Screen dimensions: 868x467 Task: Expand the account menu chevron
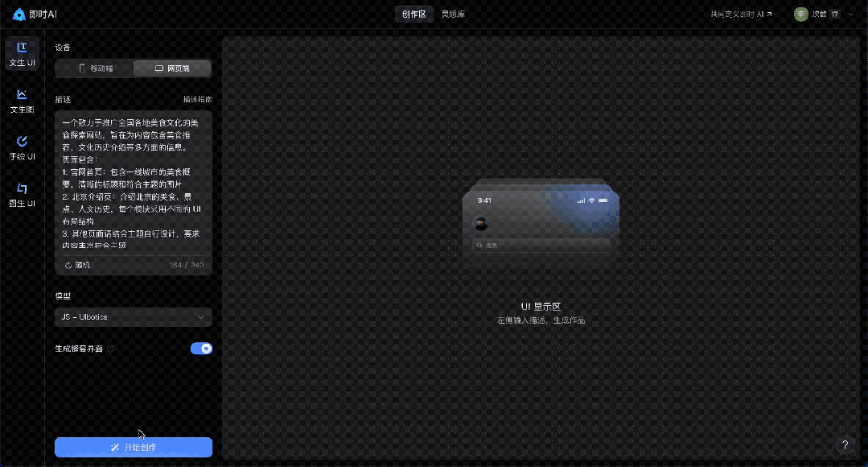(x=851, y=14)
